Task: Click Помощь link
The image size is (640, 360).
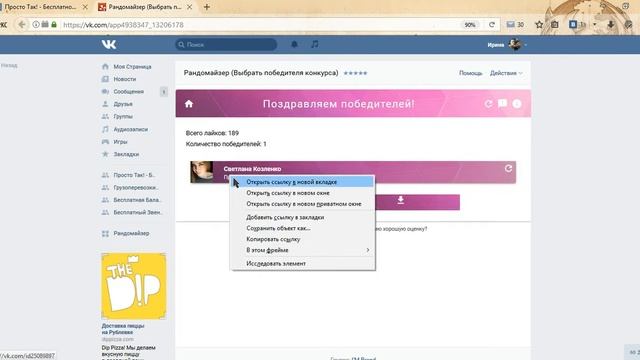Action: [471, 73]
